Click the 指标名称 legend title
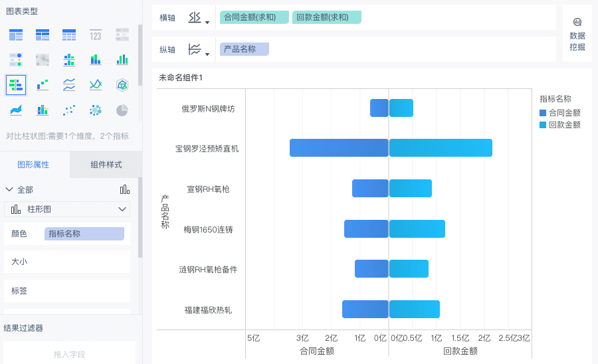This screenshot has width=598, height=364. click(x=555, y=99)
